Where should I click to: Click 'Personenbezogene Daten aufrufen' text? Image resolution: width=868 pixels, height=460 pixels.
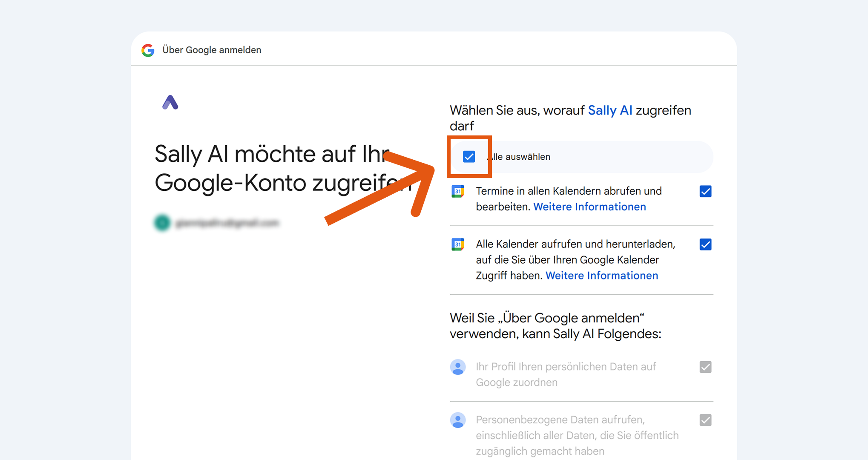pos(577,435)
